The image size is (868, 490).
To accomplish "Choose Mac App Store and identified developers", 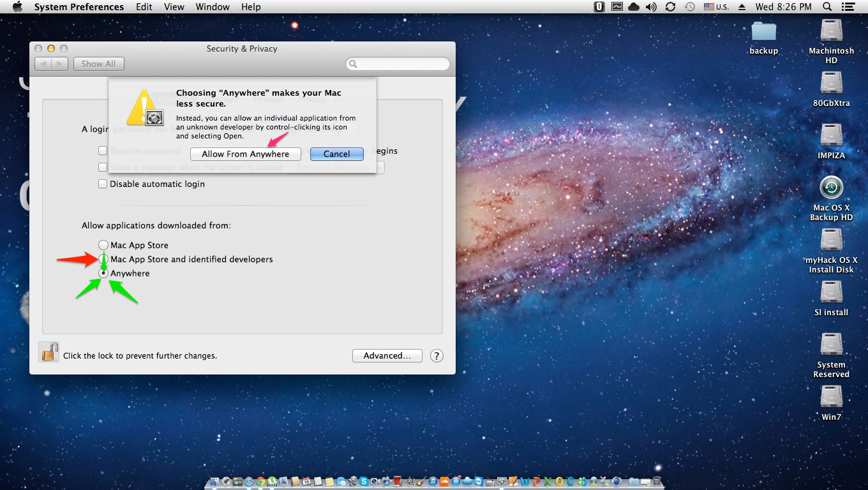I will (103, 259).
